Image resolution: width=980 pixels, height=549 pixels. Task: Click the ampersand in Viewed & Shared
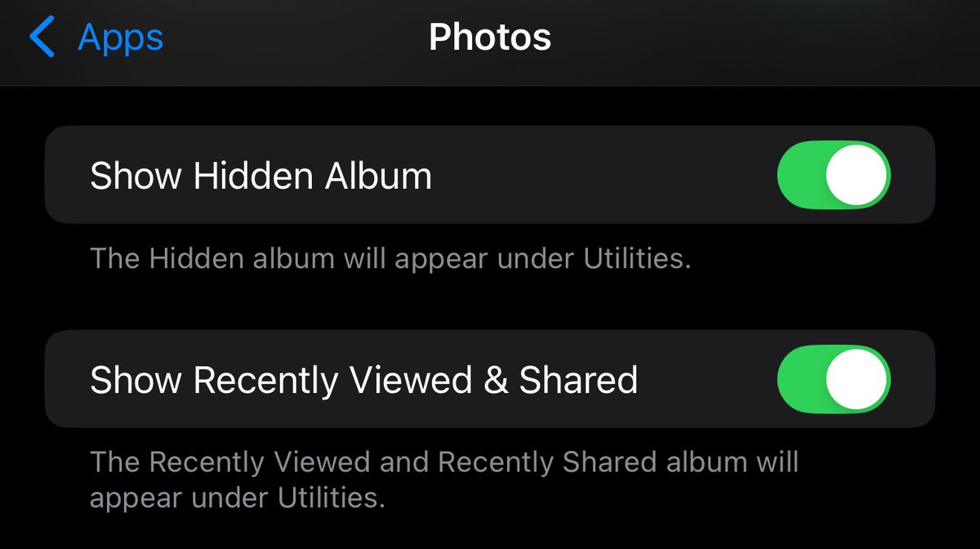click(496, 380)
